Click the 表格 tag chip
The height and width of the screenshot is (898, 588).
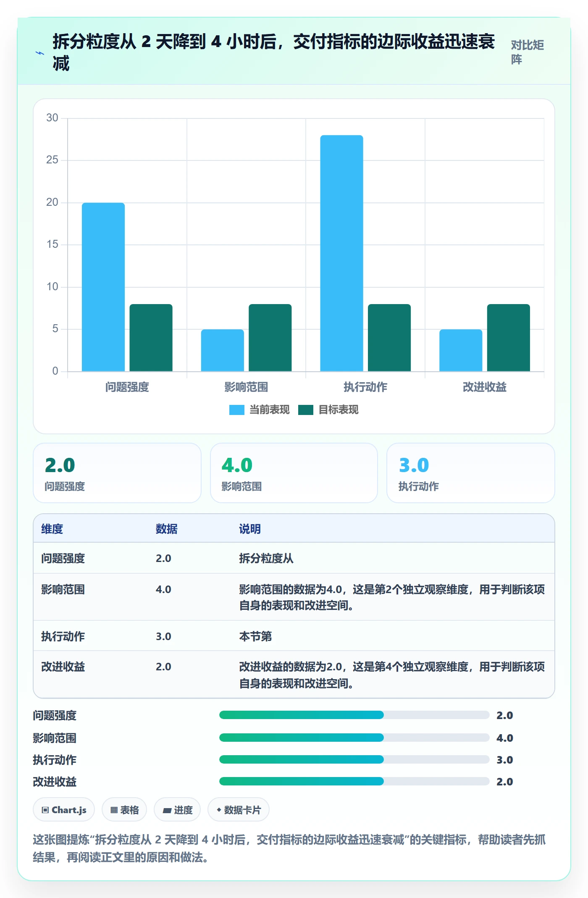pyautogui.click(x=124, y=810)
